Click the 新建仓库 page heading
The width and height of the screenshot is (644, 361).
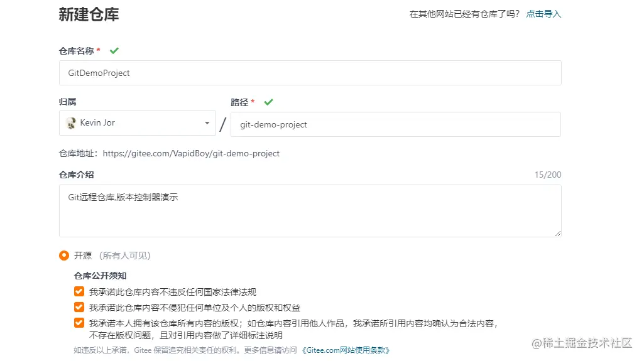click(x=89, y=14)
